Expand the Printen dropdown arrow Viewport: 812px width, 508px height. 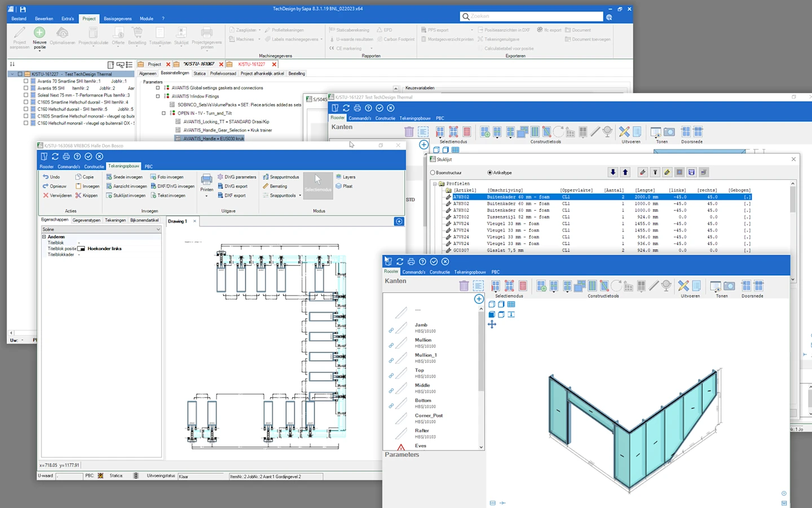tap(206, 195)
